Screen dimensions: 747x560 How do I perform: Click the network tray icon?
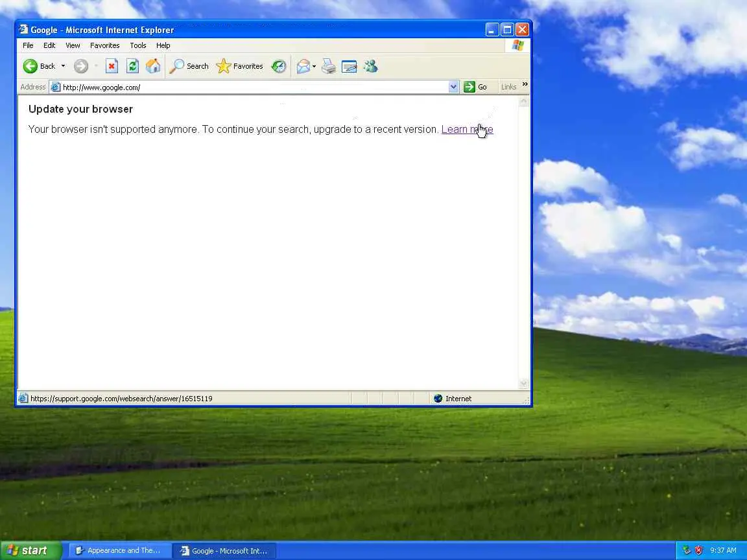pyautogui.click(x=687, y=550)
